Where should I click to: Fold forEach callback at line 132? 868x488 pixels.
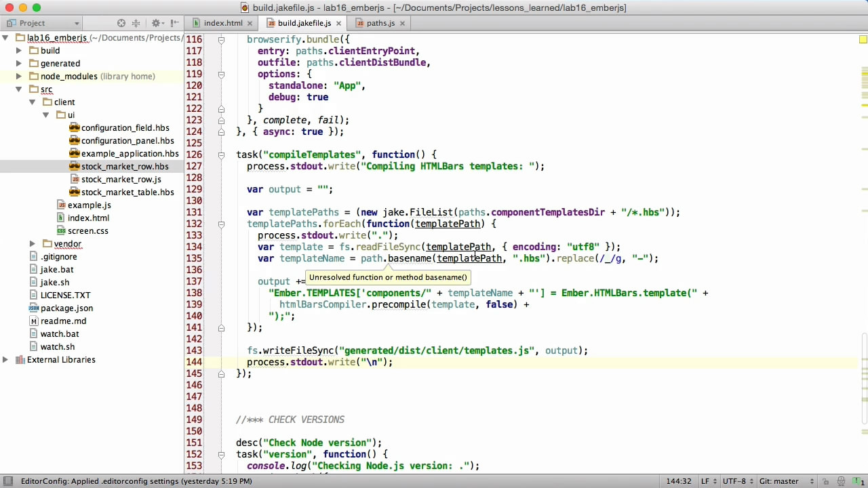[221, 224]
